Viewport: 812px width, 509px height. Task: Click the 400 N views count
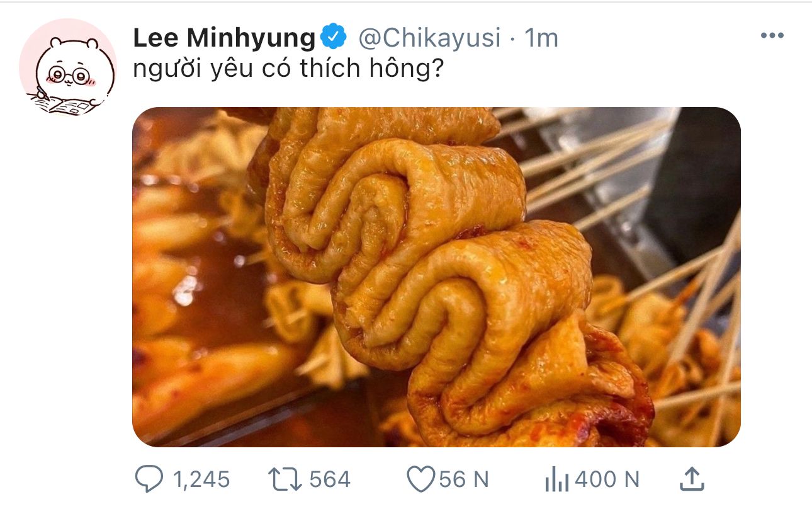pyautogui.click(x=607, y=480)
